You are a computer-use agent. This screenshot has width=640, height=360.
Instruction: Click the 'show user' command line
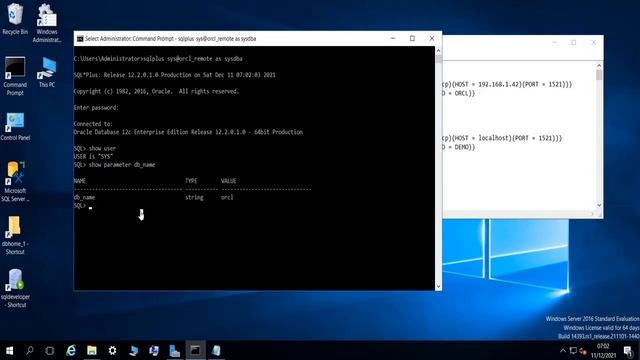(x=95, y=149)
